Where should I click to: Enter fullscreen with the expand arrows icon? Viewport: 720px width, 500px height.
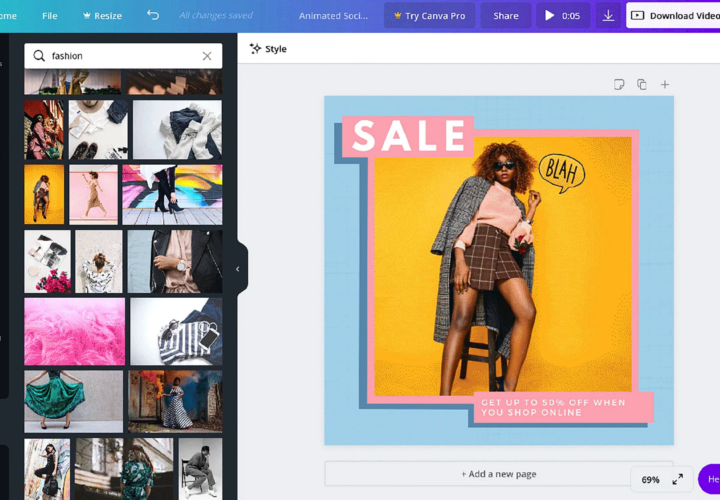coord(678,479)
